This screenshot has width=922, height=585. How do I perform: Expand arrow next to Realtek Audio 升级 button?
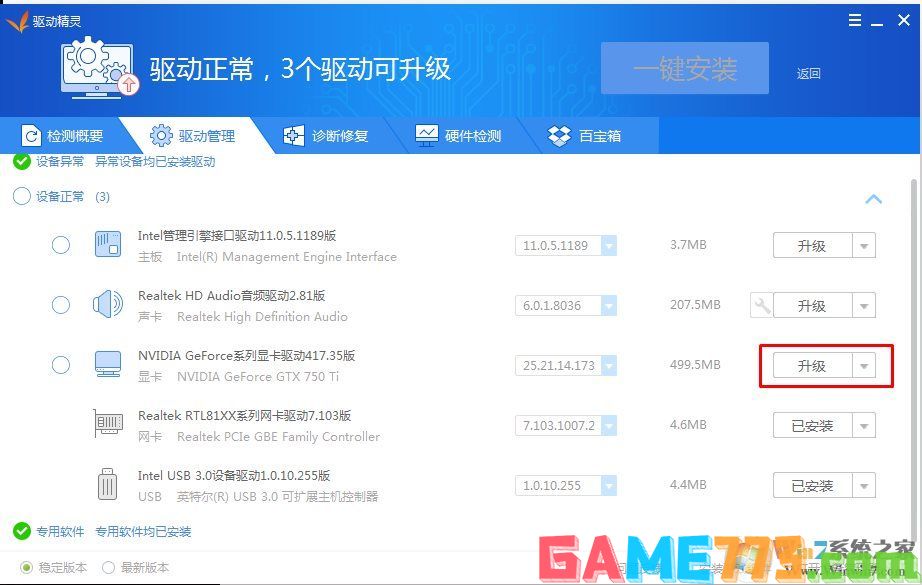864,306
